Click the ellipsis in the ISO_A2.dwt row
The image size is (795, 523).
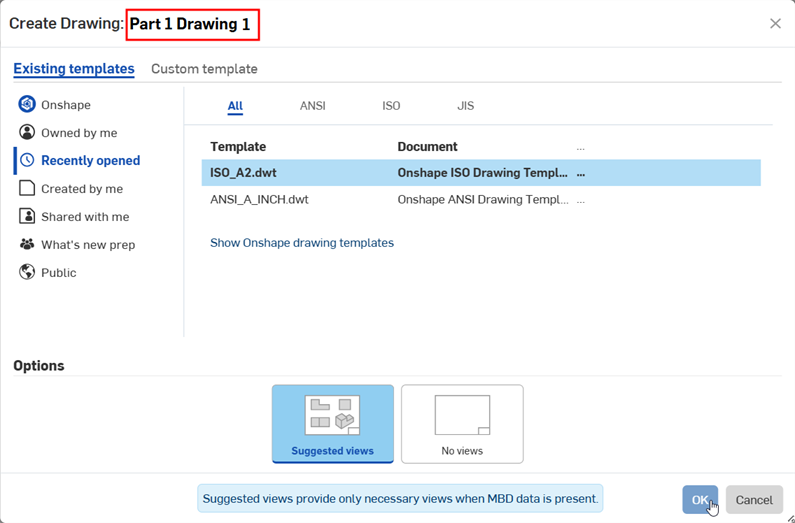581,173
